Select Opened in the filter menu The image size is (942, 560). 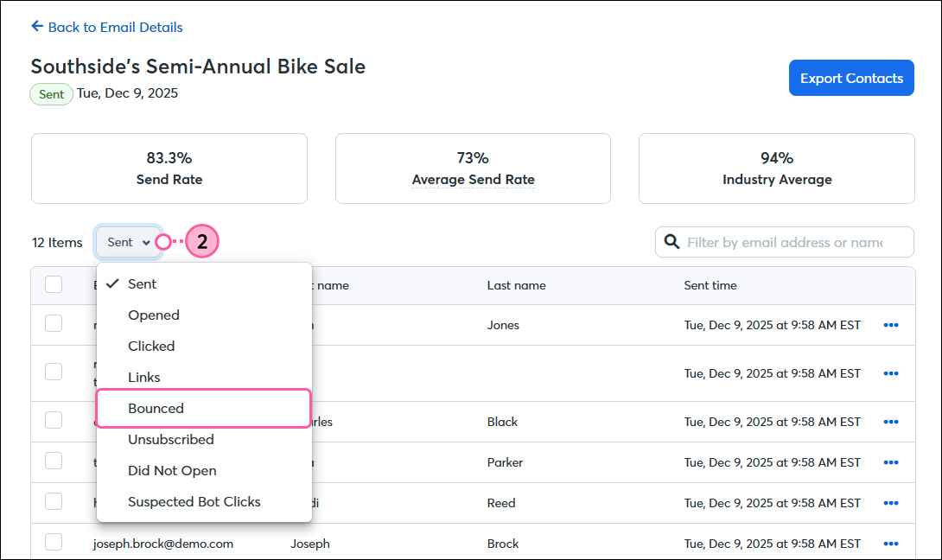point(154,315)
